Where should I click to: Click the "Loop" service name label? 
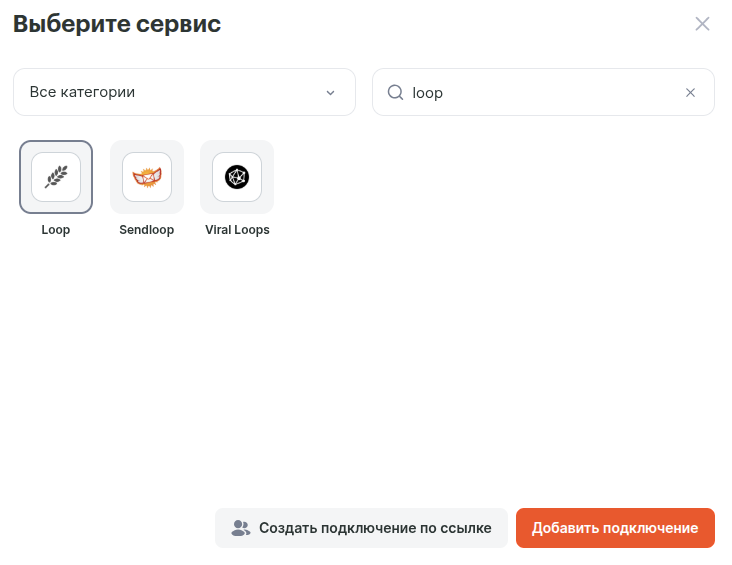56,230
